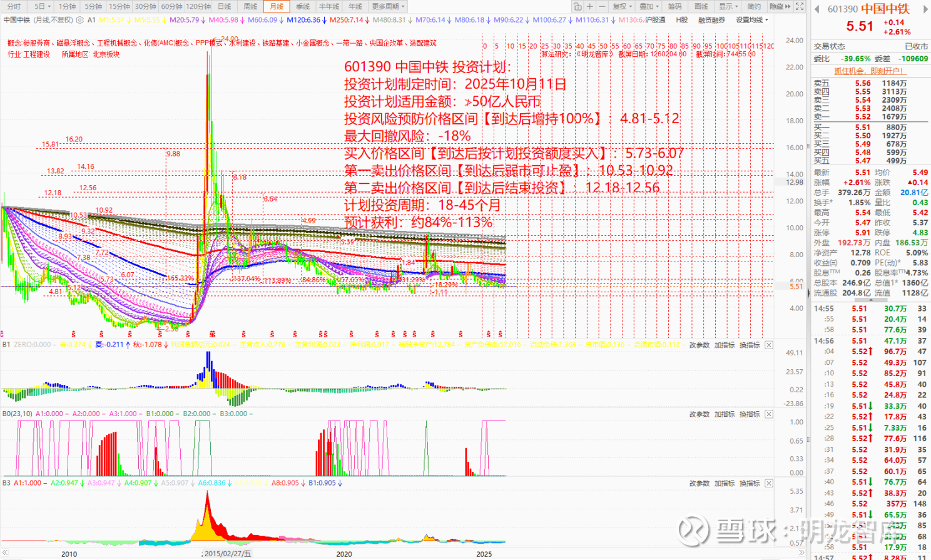
Task: Close the B1 indicator panel
Action: (x=769, y=345)
